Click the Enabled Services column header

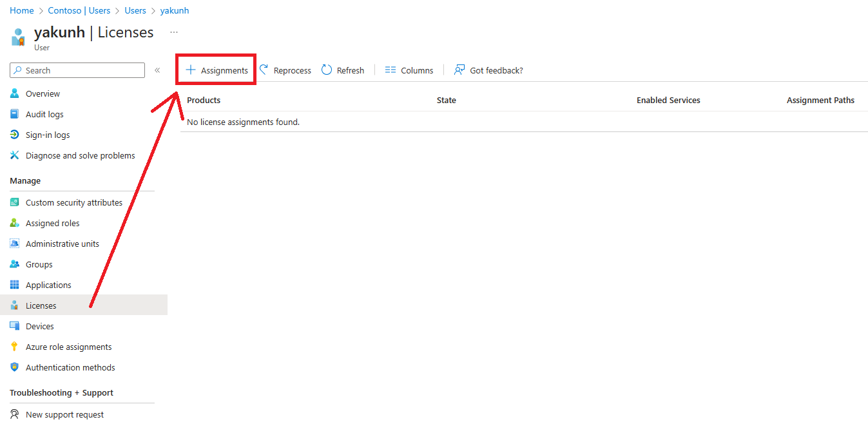(668, 100)
